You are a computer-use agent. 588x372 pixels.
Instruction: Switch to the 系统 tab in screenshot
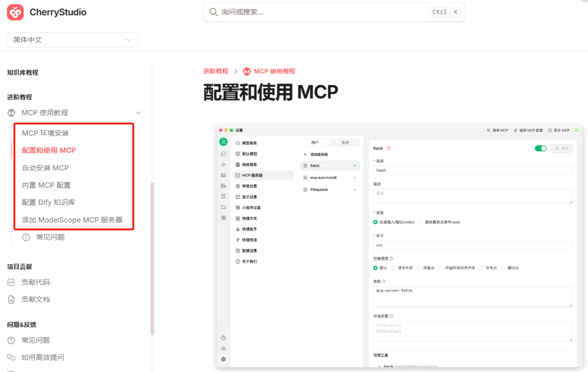pos(345,143)
